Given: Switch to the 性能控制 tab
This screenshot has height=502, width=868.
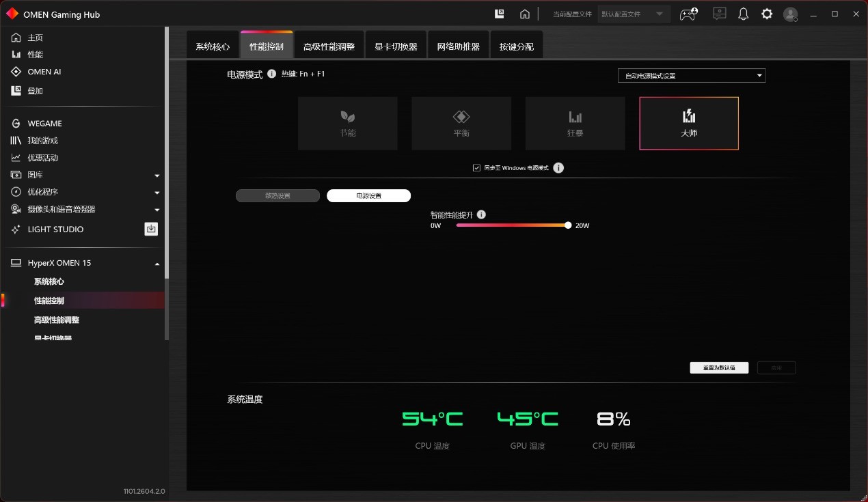Looking at the screenshot, I should (x=267, y=46).
